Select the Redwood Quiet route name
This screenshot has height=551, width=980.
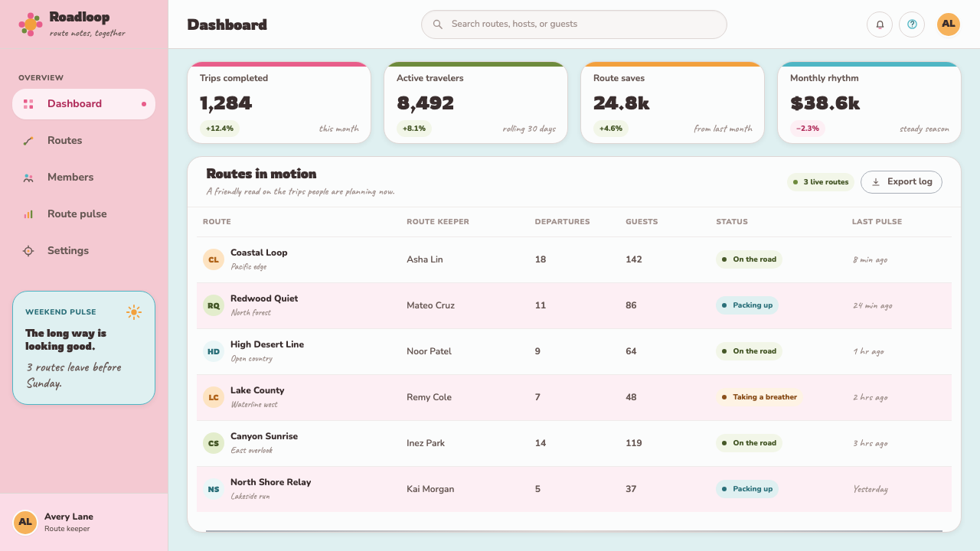[264, 298]
